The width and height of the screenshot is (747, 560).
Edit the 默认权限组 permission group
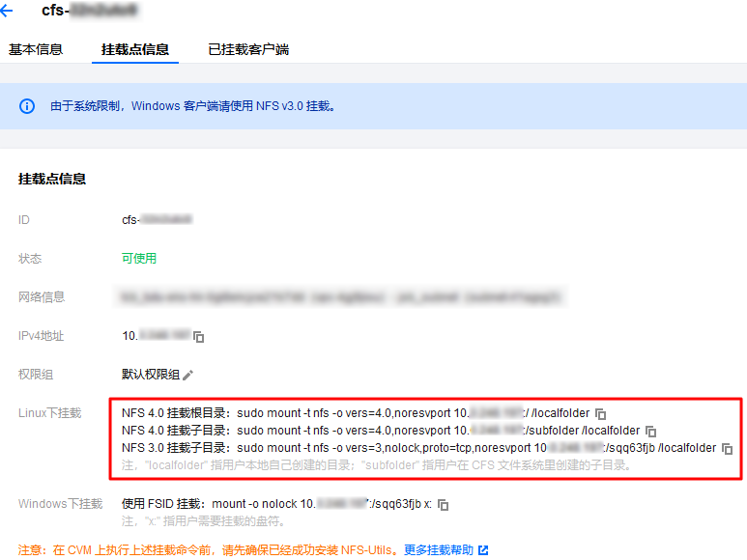click(188, 375)
